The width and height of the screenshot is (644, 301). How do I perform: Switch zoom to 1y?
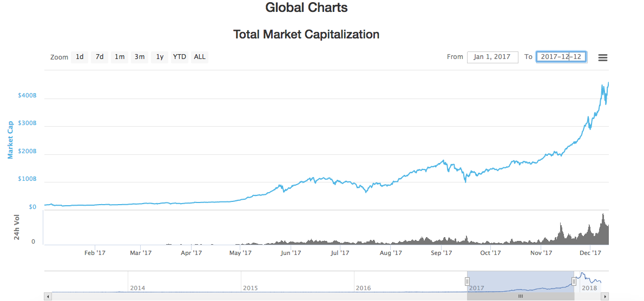pyautogui.click(x=160, y=57)
